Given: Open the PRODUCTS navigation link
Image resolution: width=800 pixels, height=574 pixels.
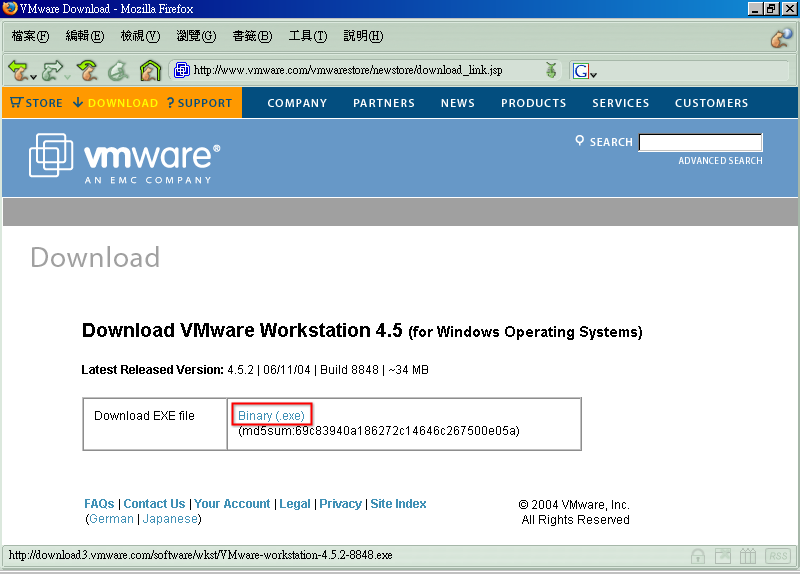Looking at the screenshot, I should pyautogui.click(x=533, y=103).
